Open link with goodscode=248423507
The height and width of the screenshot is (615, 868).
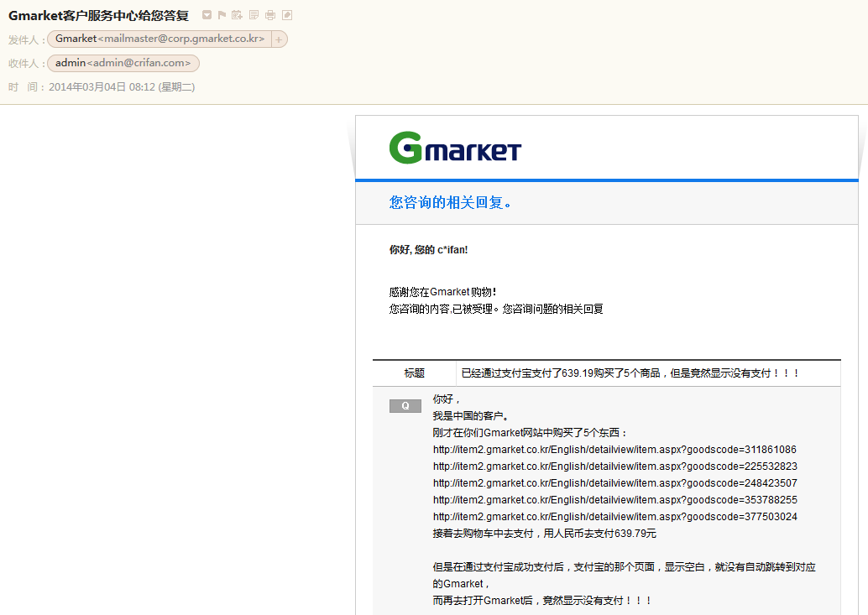pyautogui.click(x=615, y=482)
